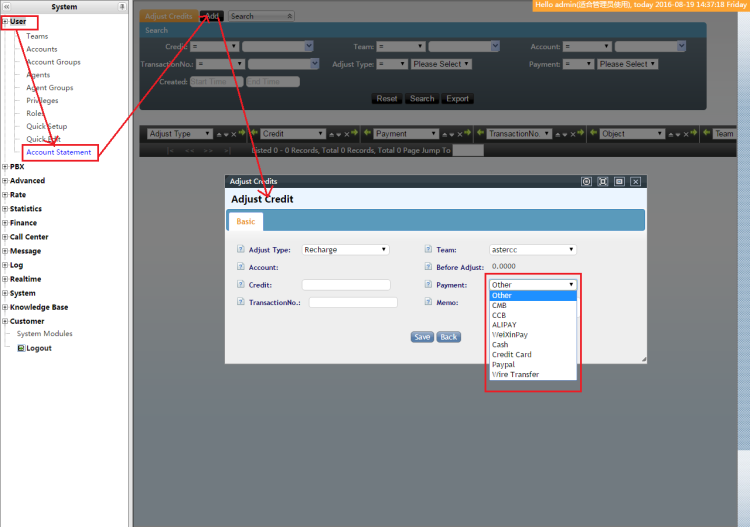Expand the Call Center tree node
Screen dimensions: 750x527
(5, 237)
